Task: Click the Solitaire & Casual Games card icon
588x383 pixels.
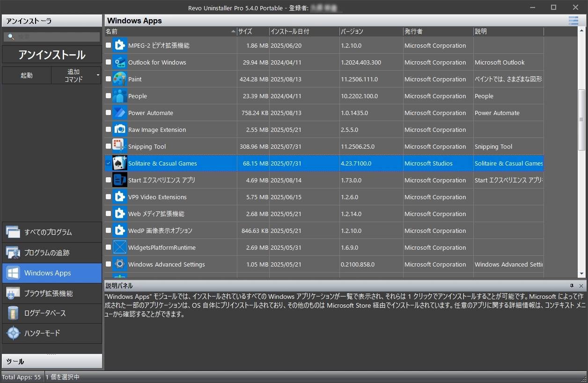Action: coord(120,163)
